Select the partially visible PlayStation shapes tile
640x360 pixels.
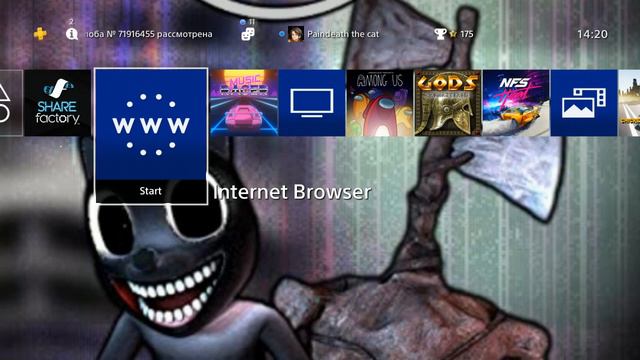(11, 103)
